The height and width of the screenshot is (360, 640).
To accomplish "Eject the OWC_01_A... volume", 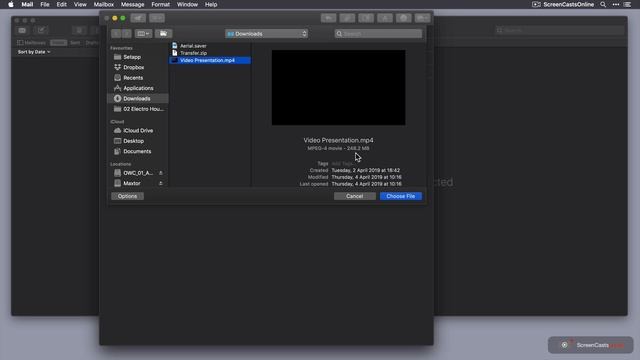I will (161, 173).
